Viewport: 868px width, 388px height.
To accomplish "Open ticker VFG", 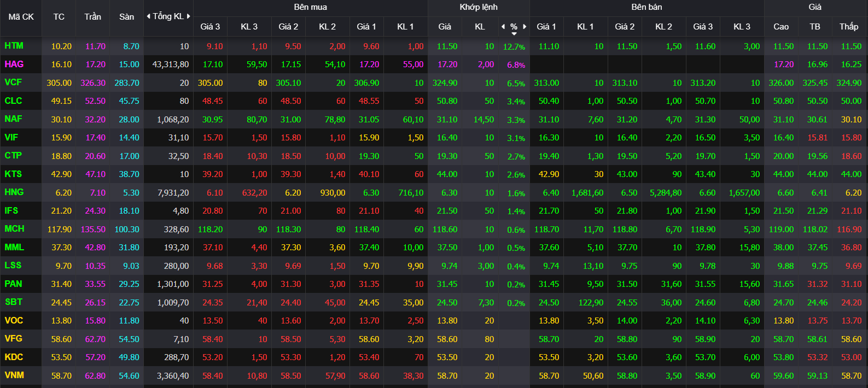I will pos(14,339).
